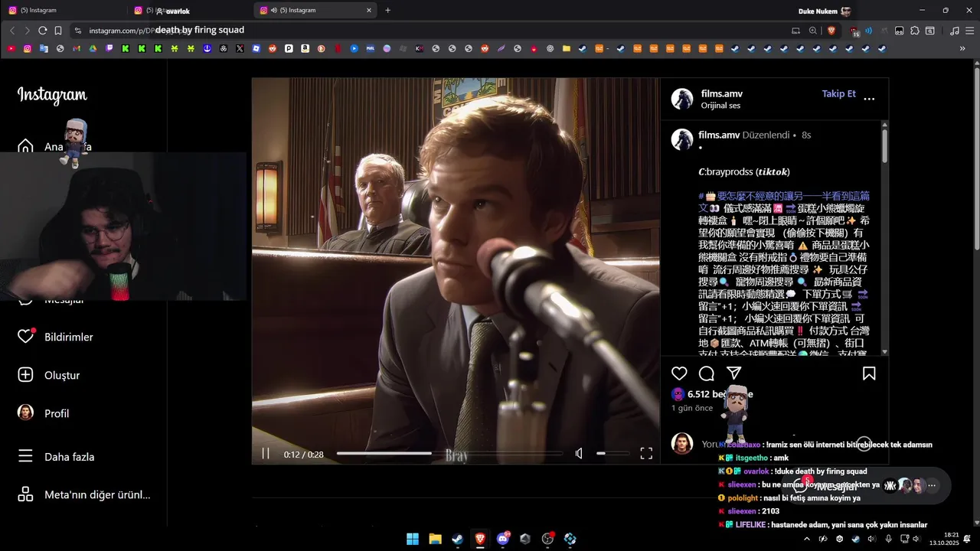Viewport: 980px width, 551px height.
Task: Open Oluştur create option in the sidebar
Action: click(48, 375)
